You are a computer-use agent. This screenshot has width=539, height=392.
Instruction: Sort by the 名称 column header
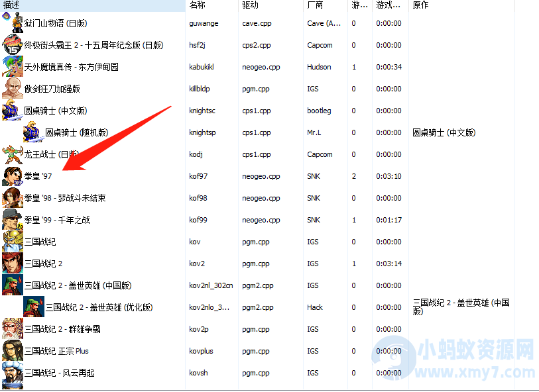212,5
